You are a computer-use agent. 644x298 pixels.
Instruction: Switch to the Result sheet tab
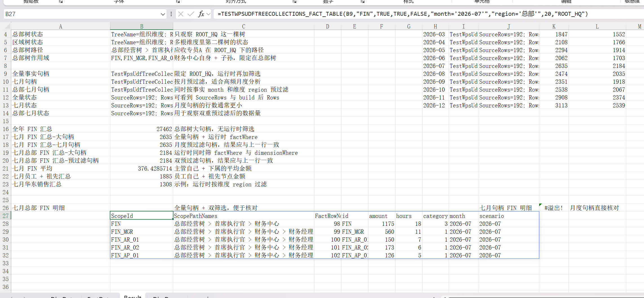pos(132,296)
